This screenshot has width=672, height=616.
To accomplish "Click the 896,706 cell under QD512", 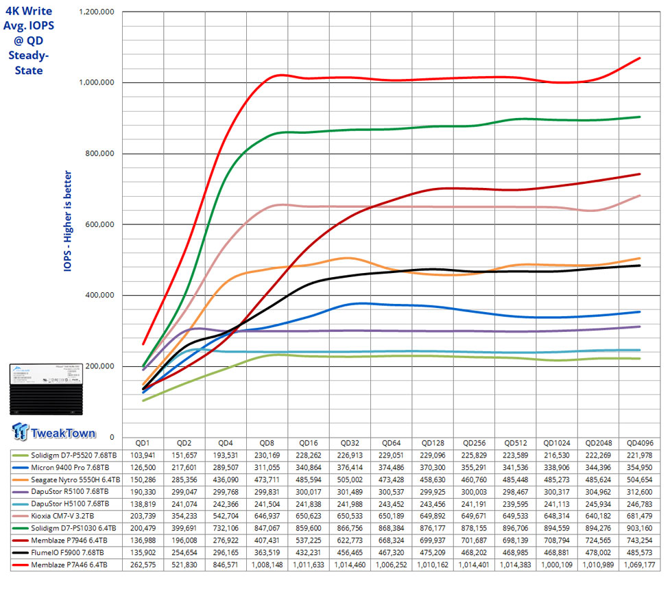I will (x=516, y=528).
